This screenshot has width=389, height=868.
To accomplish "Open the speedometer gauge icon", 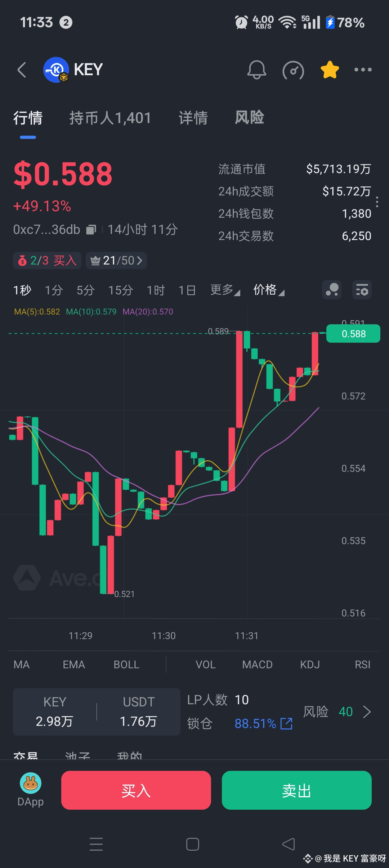I will click(293, 70).
